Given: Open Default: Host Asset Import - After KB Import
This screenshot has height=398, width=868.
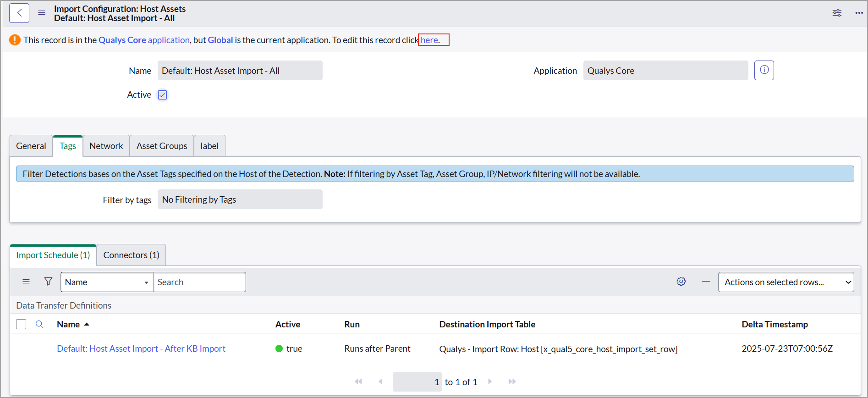Looking at the screenshot, I should tap(141, 348).
